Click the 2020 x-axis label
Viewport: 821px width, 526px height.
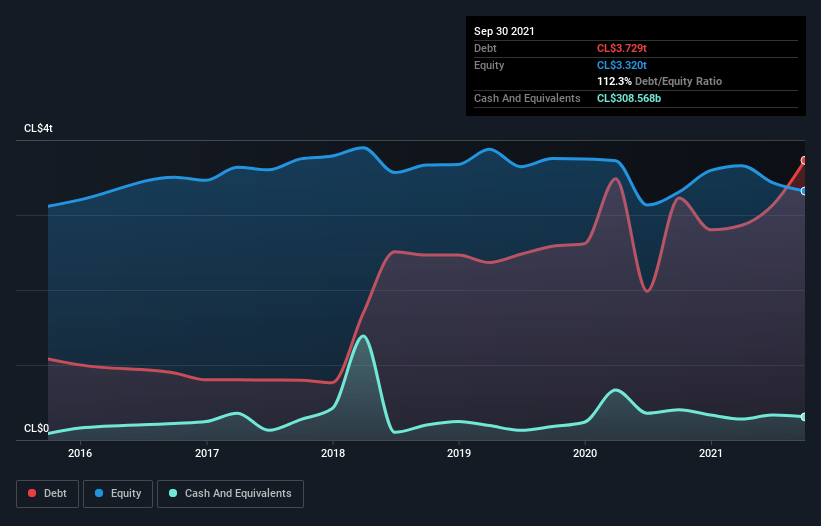585,453
